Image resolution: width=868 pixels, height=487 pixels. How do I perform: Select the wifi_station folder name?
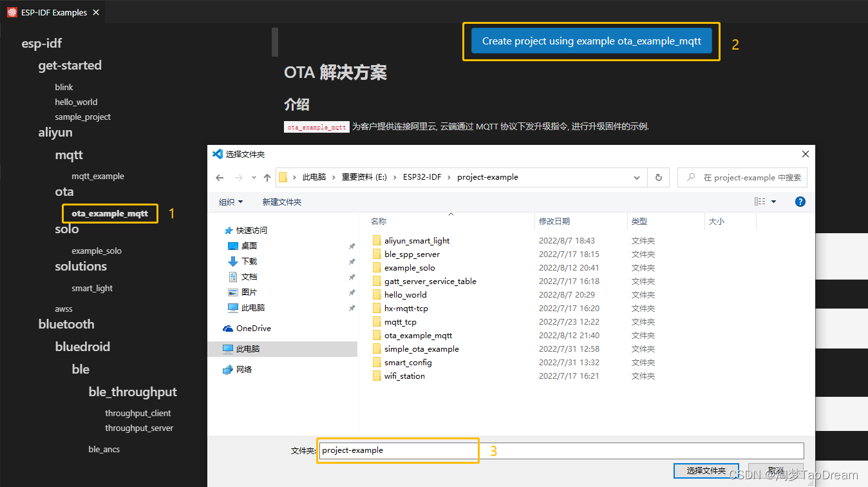404,376
